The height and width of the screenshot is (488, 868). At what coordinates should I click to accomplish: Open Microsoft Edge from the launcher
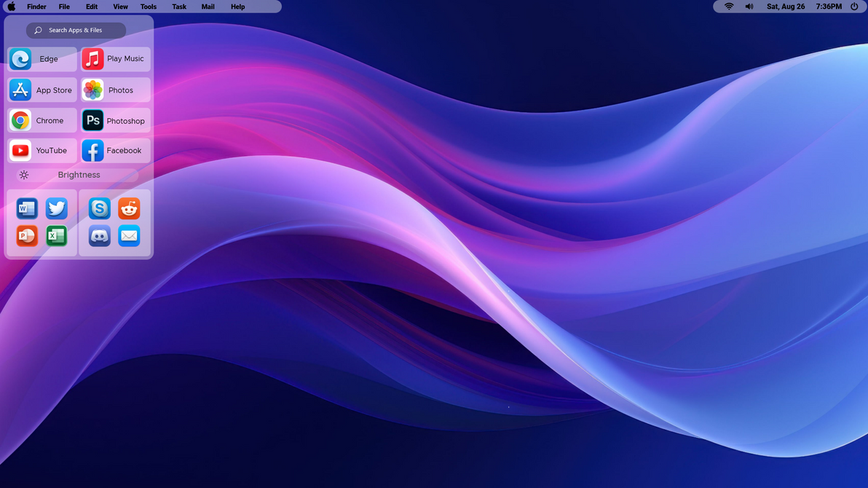42,59
